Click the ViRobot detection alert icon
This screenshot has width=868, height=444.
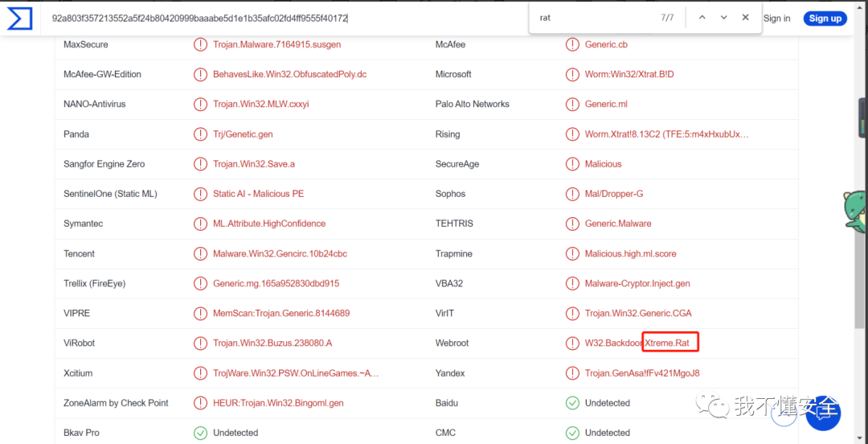click(x=200, y=343)
